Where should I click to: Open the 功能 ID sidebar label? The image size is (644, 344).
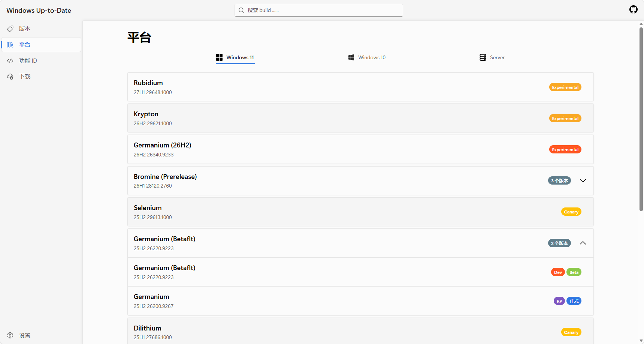28,61
